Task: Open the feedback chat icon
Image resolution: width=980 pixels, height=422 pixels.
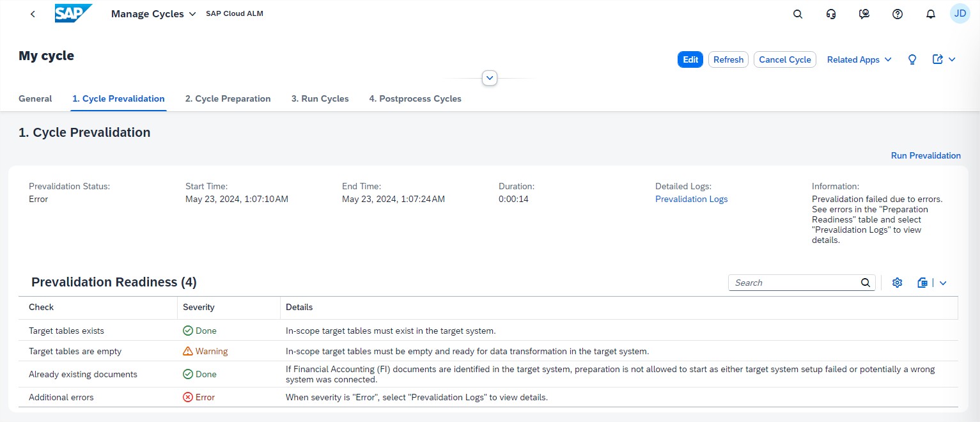Action: (864, 14)
